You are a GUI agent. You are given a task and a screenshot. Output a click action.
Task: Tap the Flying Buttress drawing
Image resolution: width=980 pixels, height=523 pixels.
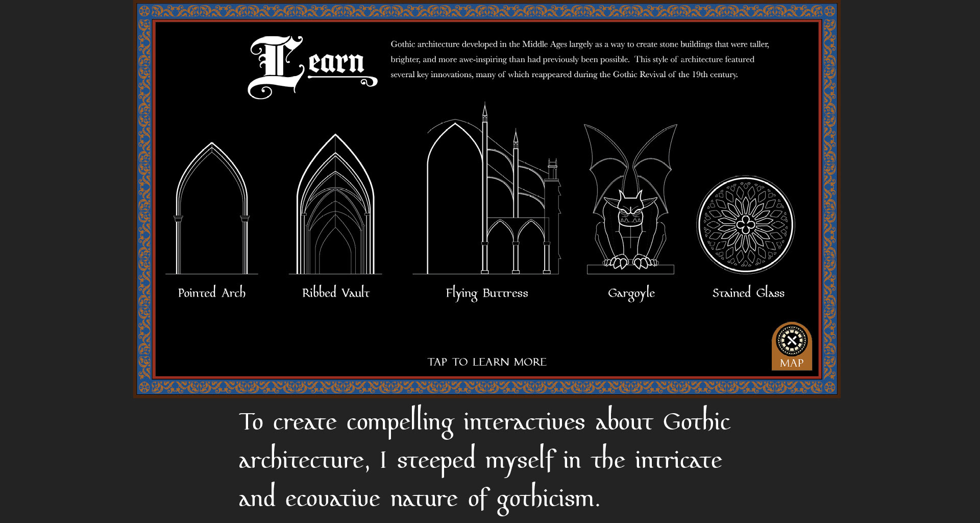tap(487, 188)
